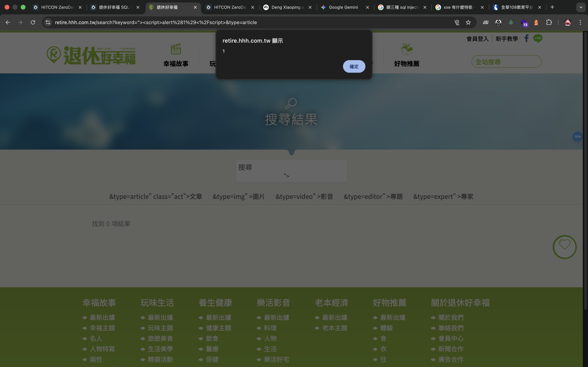The image size is (588, 367).
Task: Click the Facebook icon in header
Action: pos(526,38)
